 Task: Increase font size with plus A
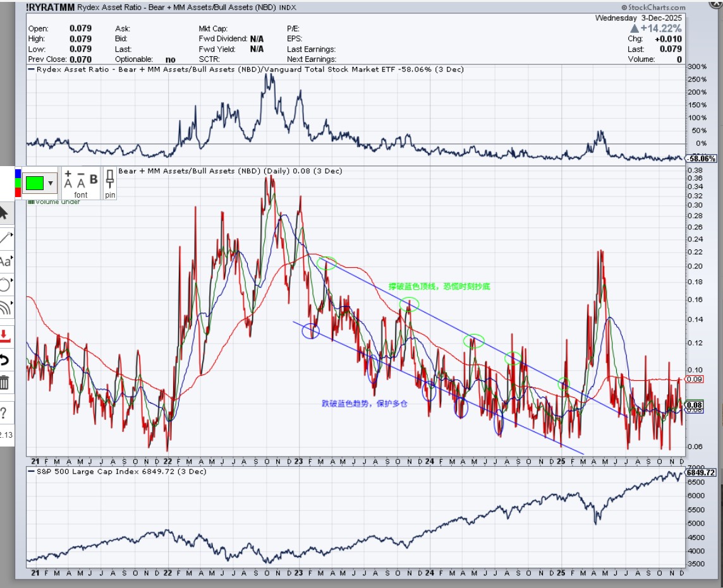coord(69,180)
